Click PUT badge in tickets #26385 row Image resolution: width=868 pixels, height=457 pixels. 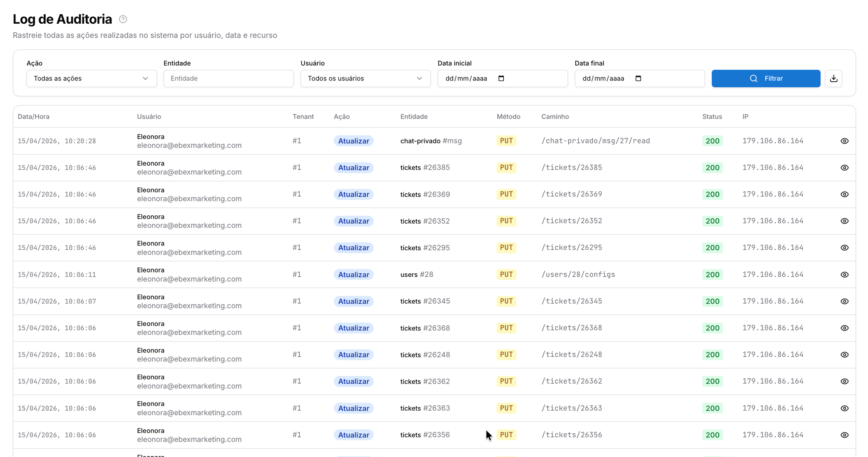pos(506,168)
